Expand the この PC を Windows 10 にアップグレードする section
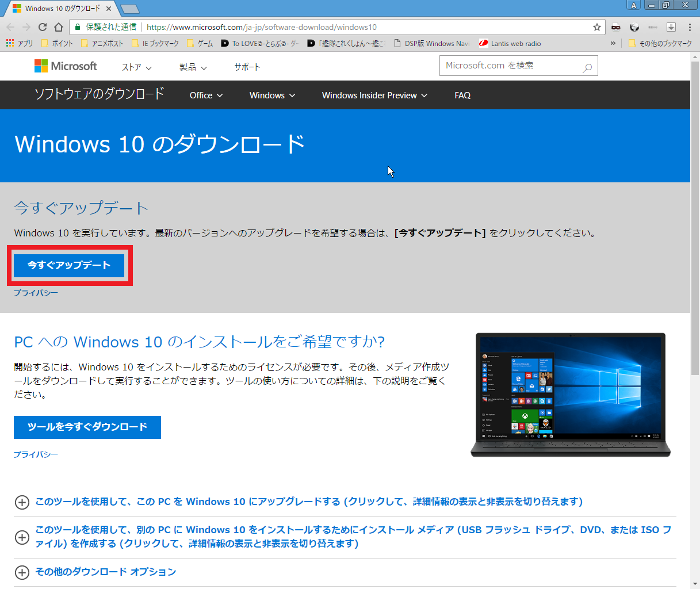The height and width of the screenshot is (589, 700). 308,502
